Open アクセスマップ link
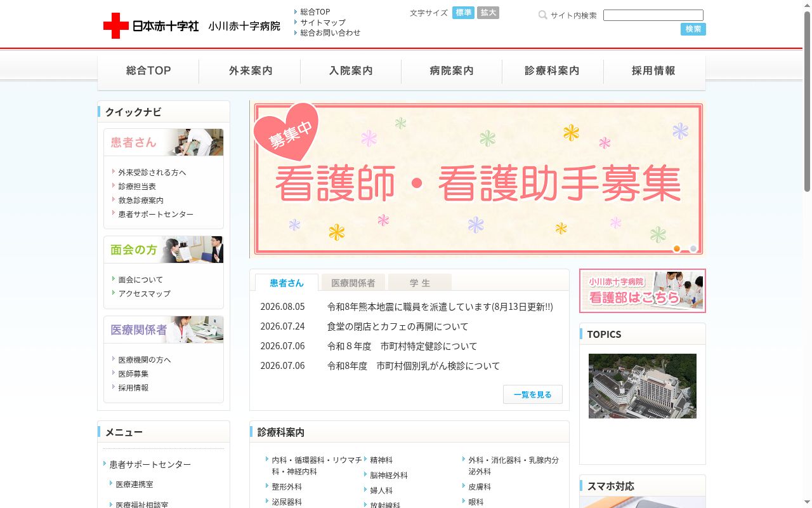 pyautogui.click(x=145, y=293)
